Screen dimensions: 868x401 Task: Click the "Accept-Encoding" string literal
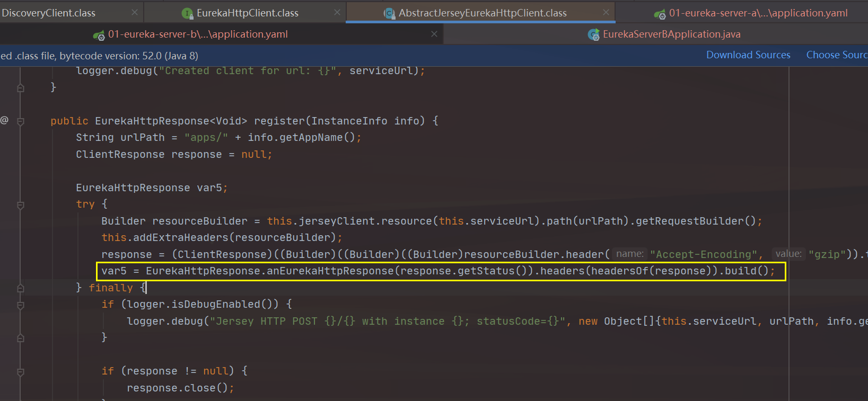704,254
